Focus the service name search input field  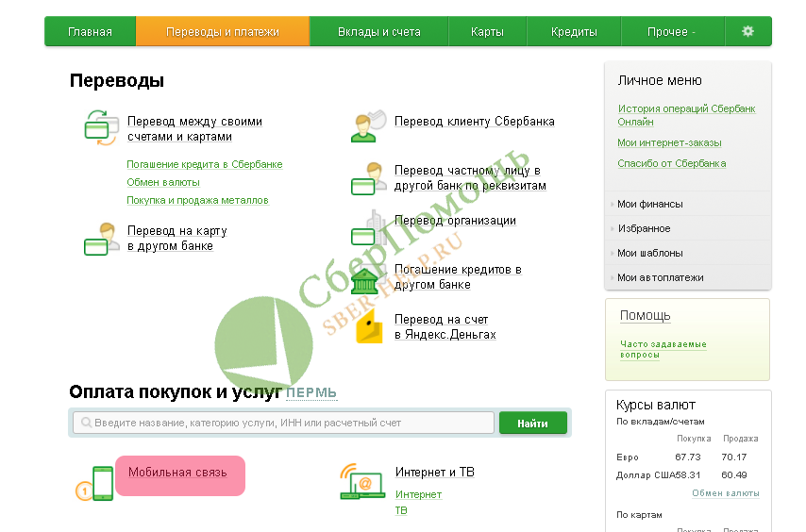[x=283, y=423]
